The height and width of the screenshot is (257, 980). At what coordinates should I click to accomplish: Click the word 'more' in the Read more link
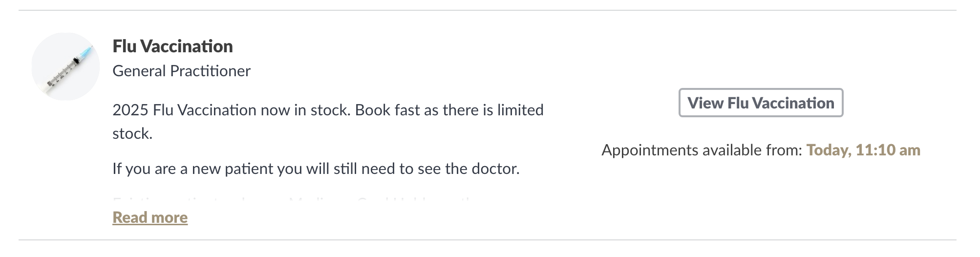coord(169,217)
